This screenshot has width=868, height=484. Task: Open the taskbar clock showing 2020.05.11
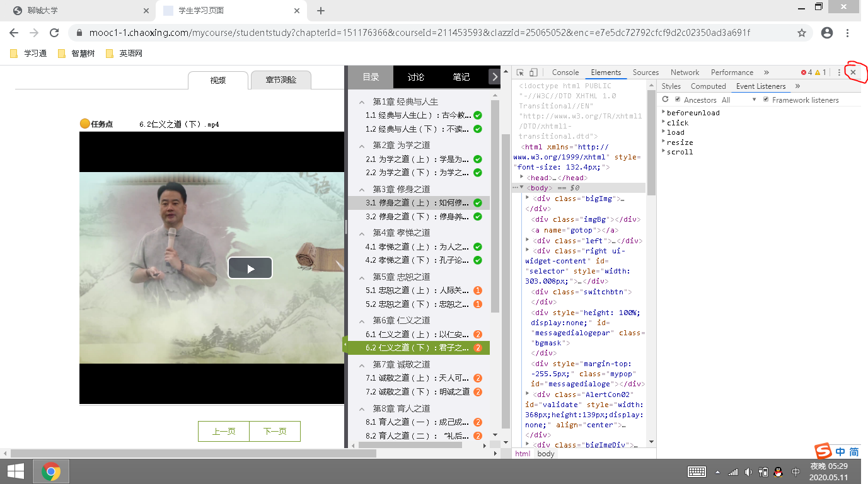click(x=828, y=471)
